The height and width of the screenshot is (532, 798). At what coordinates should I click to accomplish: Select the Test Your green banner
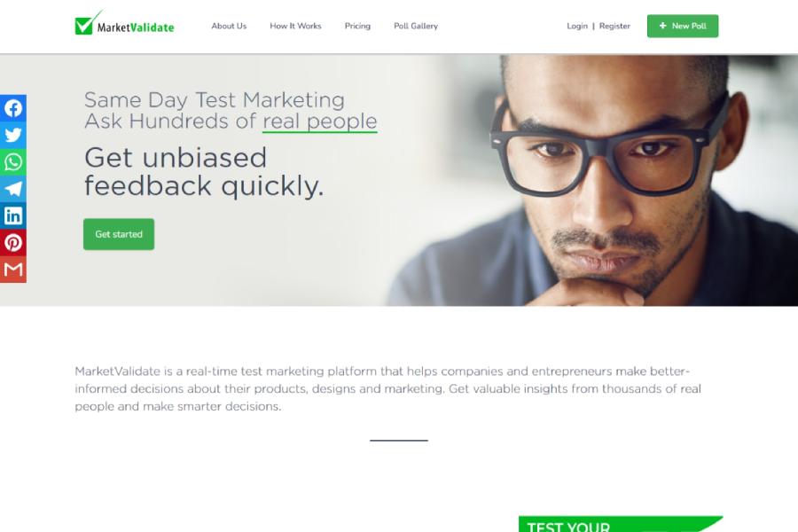620,524
